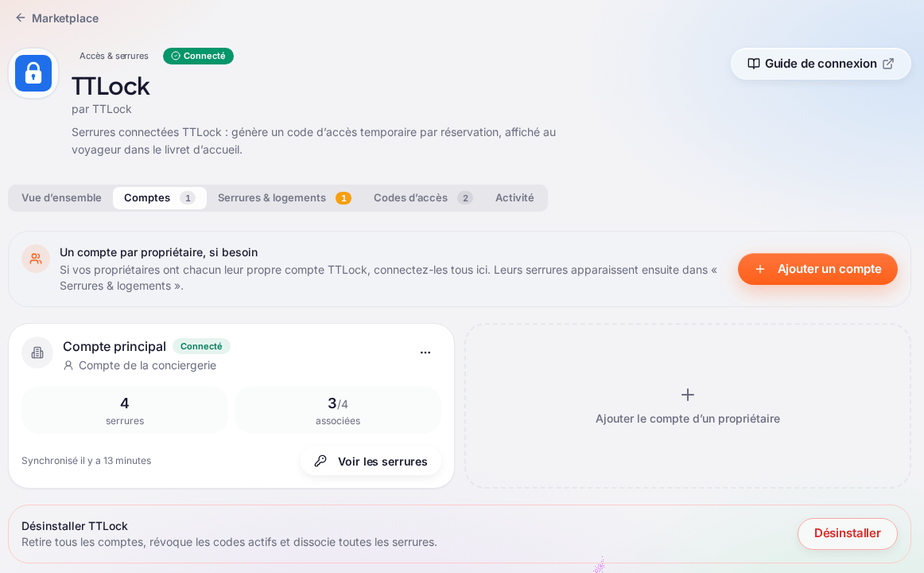Click the Synchronisé il y a 13 minutes text

[86, 461]
